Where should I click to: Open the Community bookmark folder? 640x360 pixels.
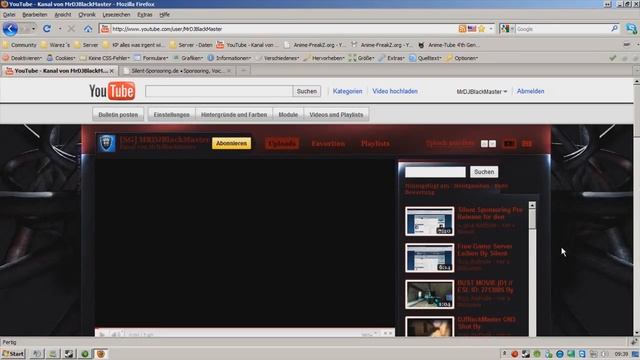point(19,45)
